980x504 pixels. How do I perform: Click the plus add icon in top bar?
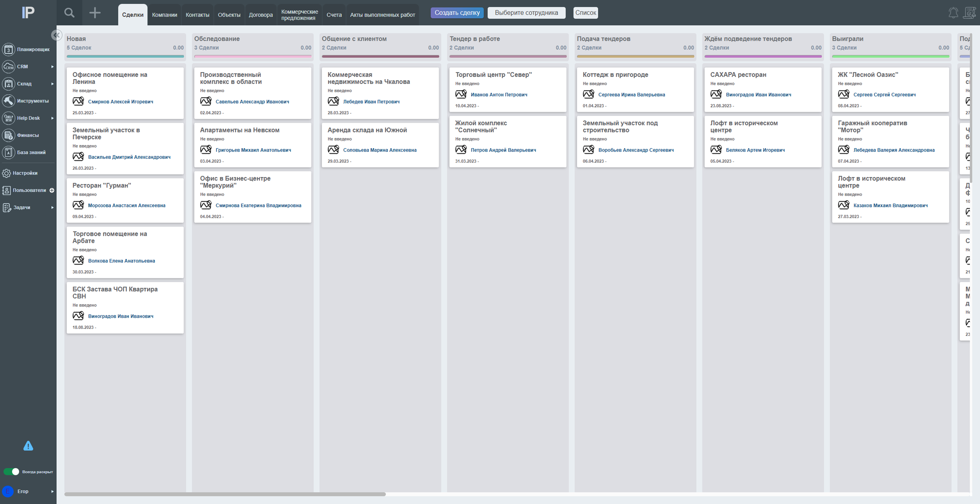coord(95,13)
